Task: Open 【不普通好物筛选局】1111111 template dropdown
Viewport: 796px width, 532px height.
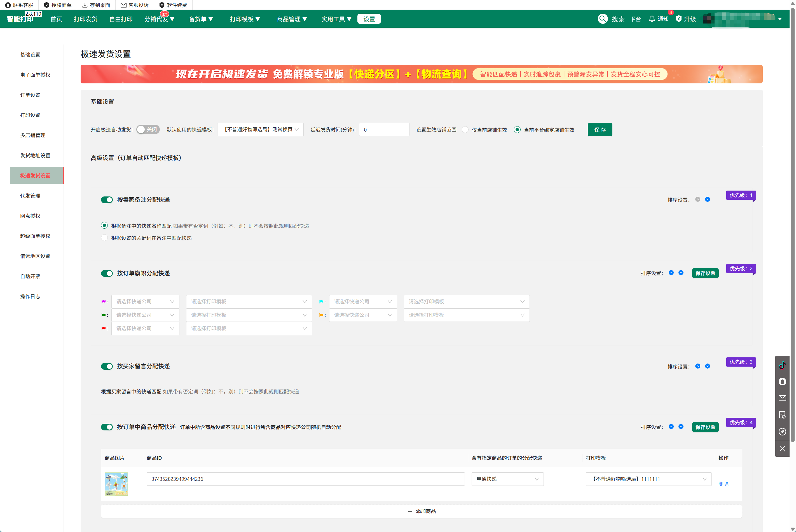Action: (648, 479)
